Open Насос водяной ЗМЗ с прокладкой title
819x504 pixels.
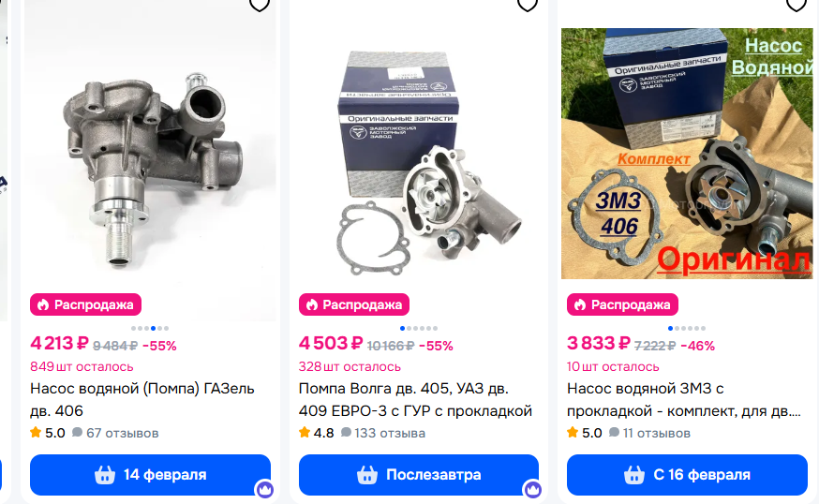pos(684,399)
